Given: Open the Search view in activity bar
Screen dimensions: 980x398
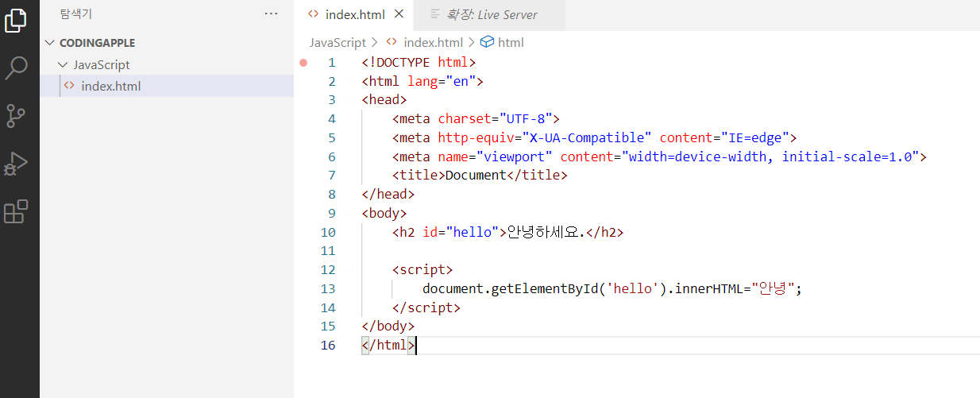Looking at the screenshot, I should click(x=16, y=68).
